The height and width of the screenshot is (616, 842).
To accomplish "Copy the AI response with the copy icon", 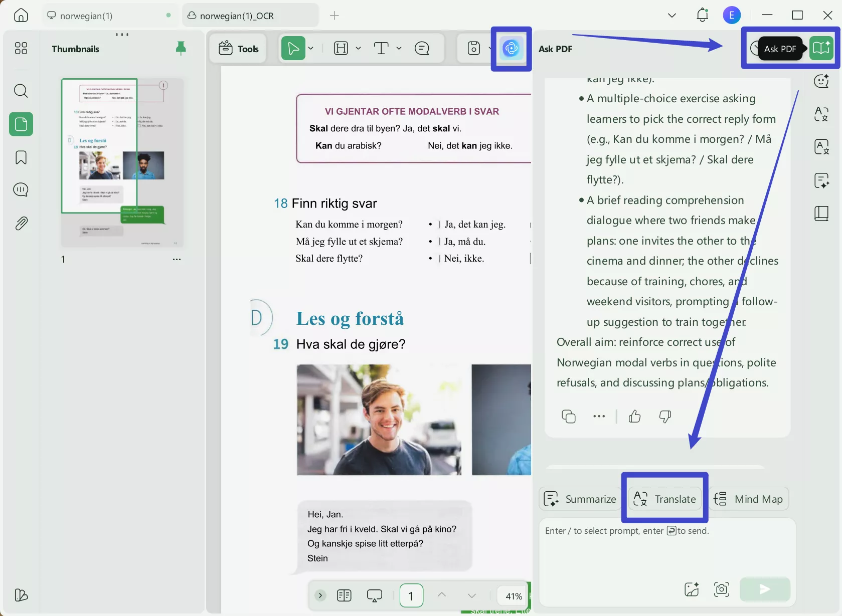I will [x=568, y=416].
